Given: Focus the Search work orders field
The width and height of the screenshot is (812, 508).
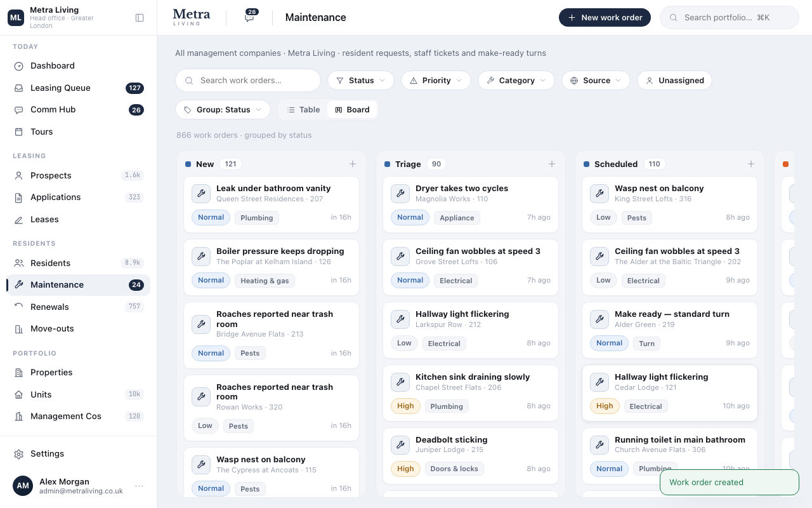Looking at the screenshot, I should (x=248, y=81).
